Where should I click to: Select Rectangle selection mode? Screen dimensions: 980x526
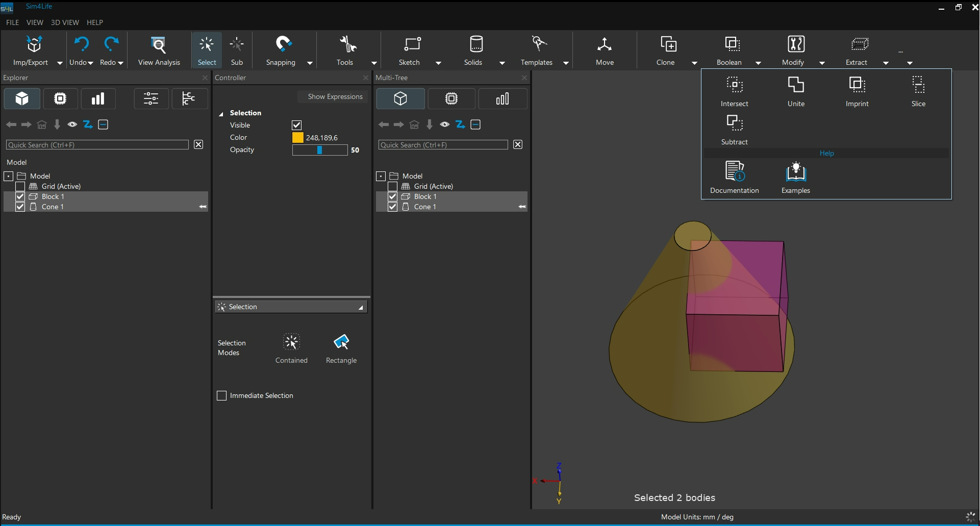pos(341,342)
